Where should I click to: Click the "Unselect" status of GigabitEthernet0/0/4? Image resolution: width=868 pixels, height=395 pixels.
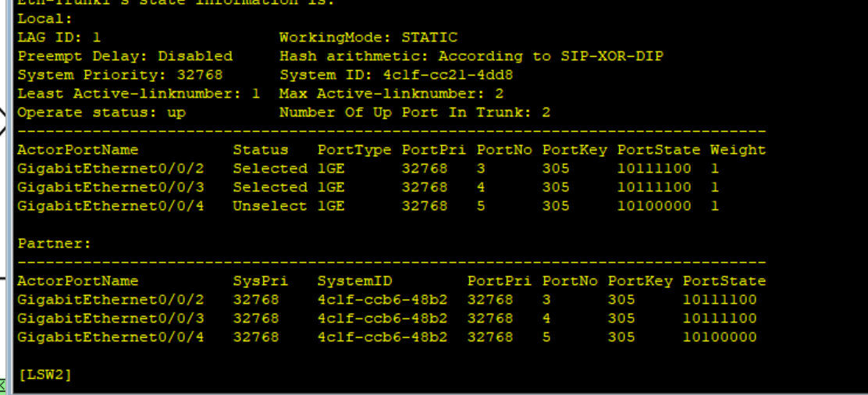tap(270, 206)
